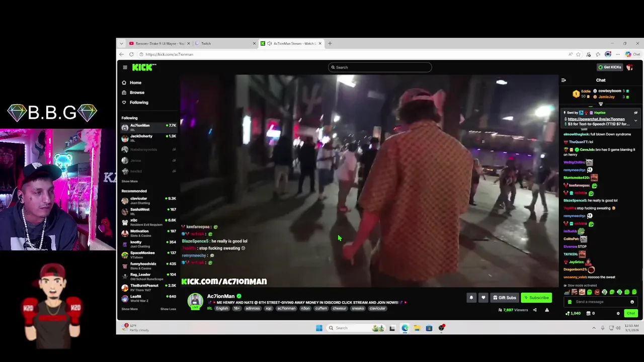644x362 pixels.
Task: Open Microsoft Edge from taskbar
Action: click(405, 328)
